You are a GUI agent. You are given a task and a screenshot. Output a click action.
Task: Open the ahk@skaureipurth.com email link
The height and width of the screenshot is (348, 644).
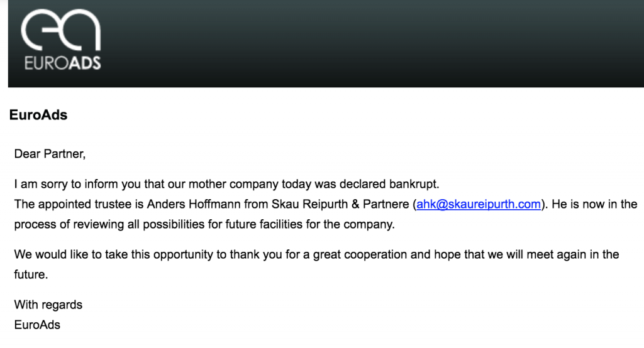point(479,204)
